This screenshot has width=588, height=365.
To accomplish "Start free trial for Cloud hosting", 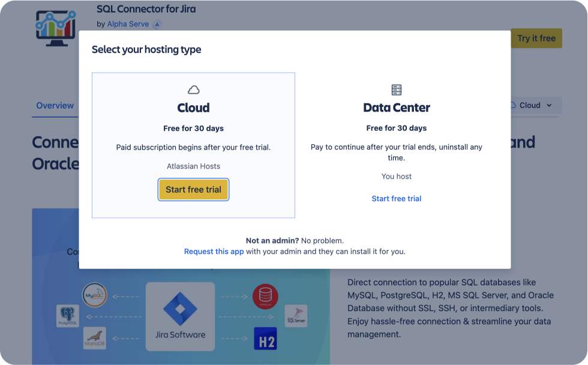I will point(193,189).
